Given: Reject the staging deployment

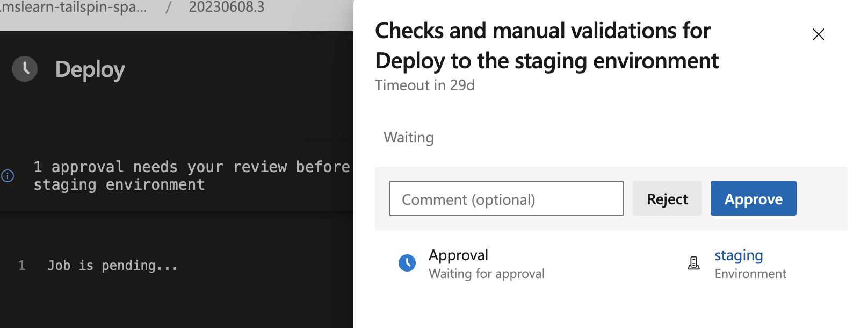Looking at the screenshot, I should point(667,198).
